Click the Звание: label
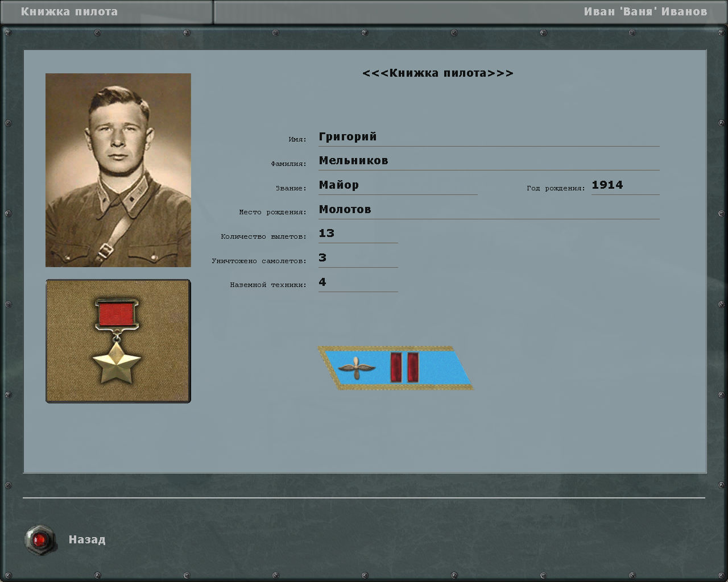Image resolution: width=728 pixels, height=582 pixels. (x=291, y=188)
